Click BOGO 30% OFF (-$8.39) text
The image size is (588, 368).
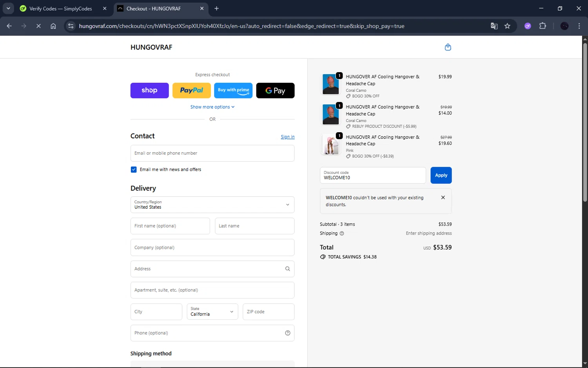click(x=373, y=156)
